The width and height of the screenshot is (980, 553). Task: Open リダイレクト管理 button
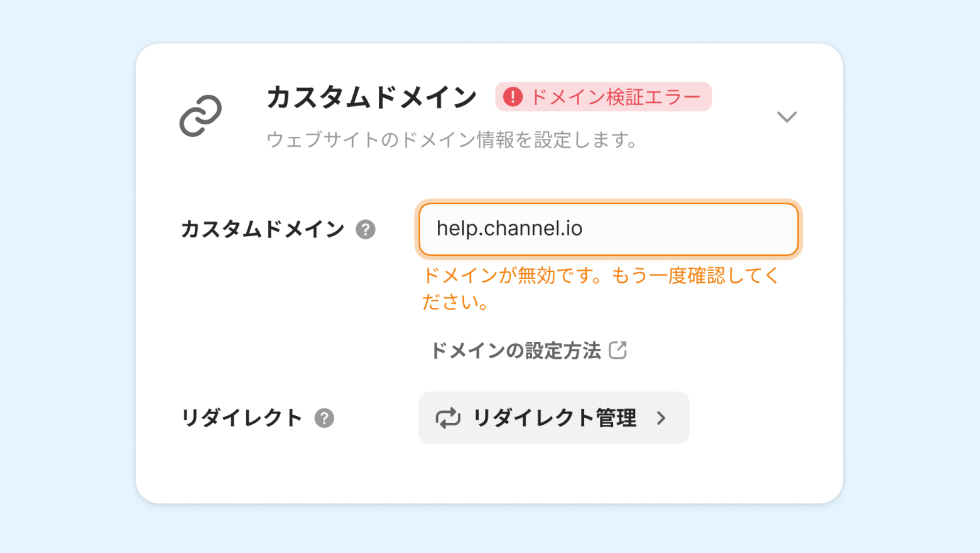pos(553,418)
